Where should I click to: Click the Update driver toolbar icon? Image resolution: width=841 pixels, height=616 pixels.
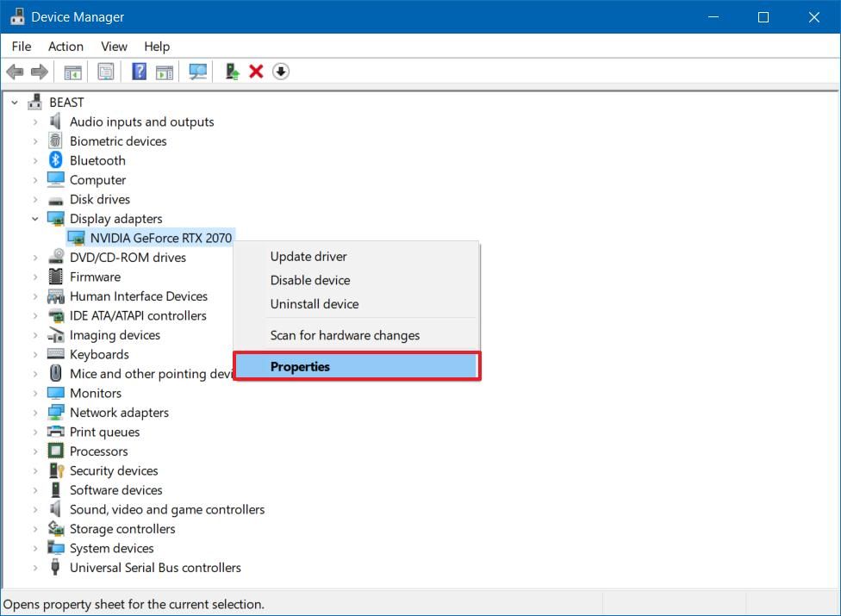click(231, 72)
